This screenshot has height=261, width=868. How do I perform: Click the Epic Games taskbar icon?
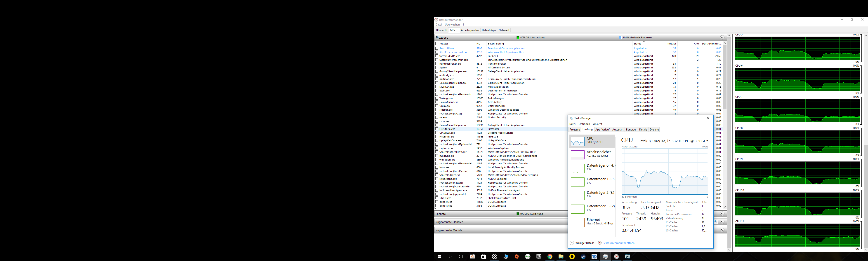click(539, 257)
